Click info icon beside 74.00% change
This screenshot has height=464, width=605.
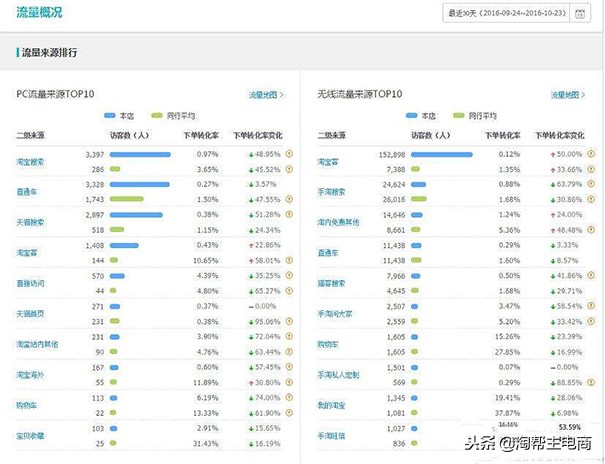[289, 397]
